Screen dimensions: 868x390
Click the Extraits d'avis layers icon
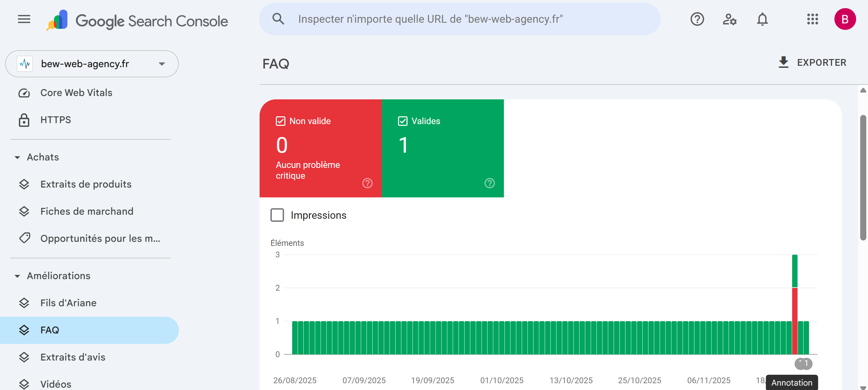click(24, 357)
